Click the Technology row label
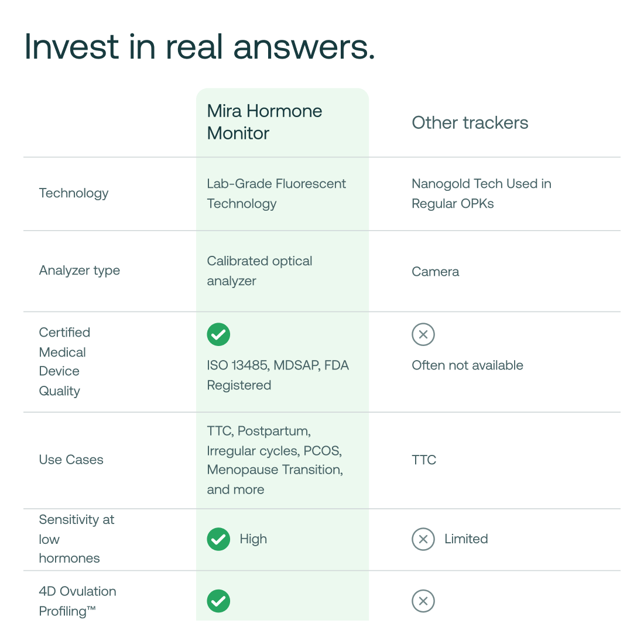This screenshot has height=644, width=644. coord(74,193)
